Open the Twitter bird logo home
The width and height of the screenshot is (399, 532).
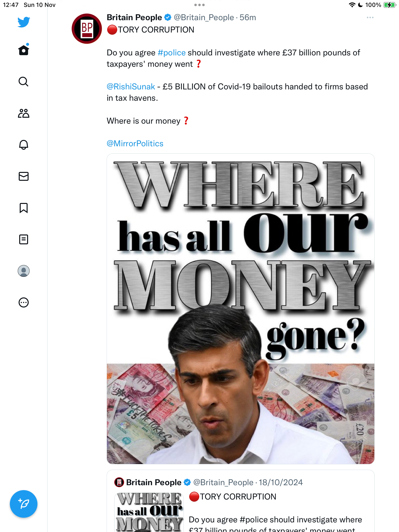24,22
